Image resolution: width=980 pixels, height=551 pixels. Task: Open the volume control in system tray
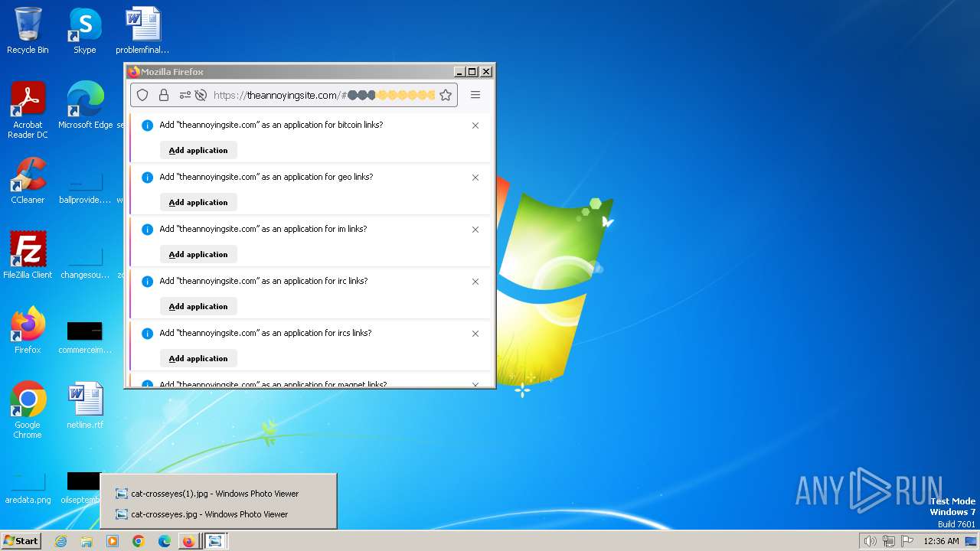870,541
